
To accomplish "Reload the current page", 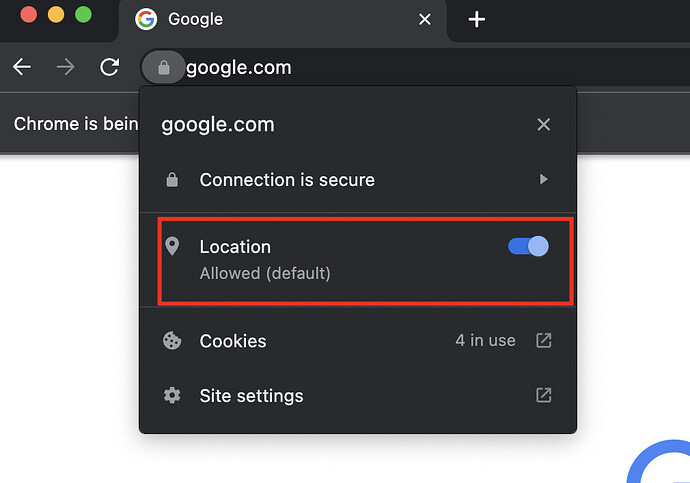I will (x=109, y=68).
